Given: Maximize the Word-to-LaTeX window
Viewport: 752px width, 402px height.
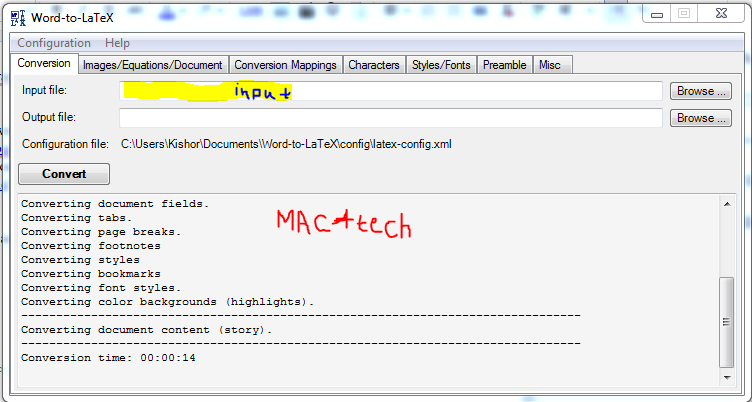Looking at the screenshot, I should [x=684, y=14].
